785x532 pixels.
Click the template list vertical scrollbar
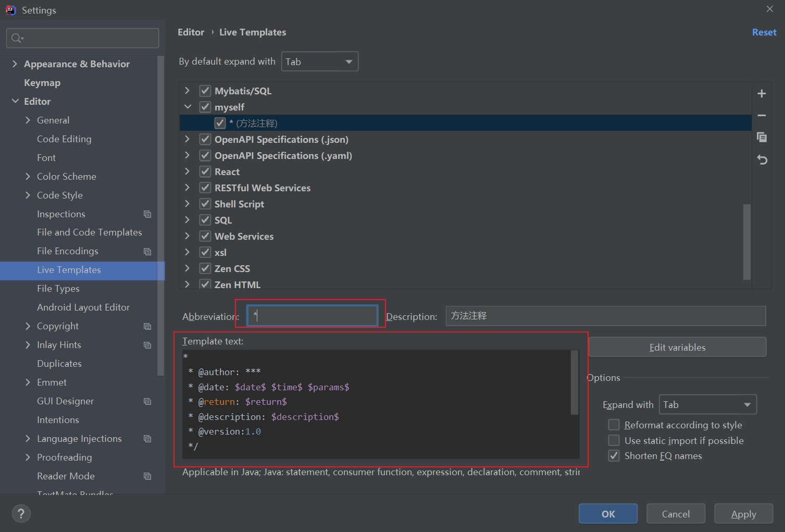coord(747,242)
